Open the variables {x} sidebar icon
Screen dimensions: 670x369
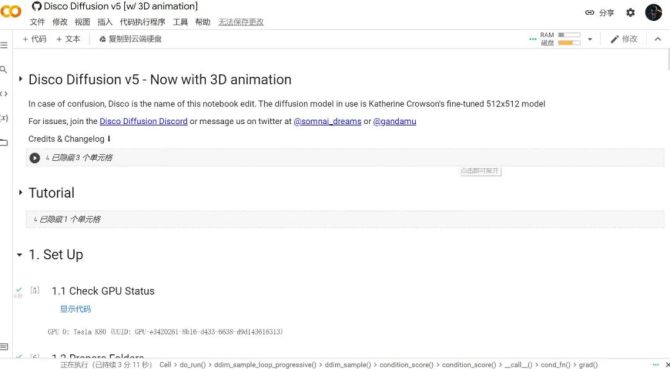click(4, 118)
